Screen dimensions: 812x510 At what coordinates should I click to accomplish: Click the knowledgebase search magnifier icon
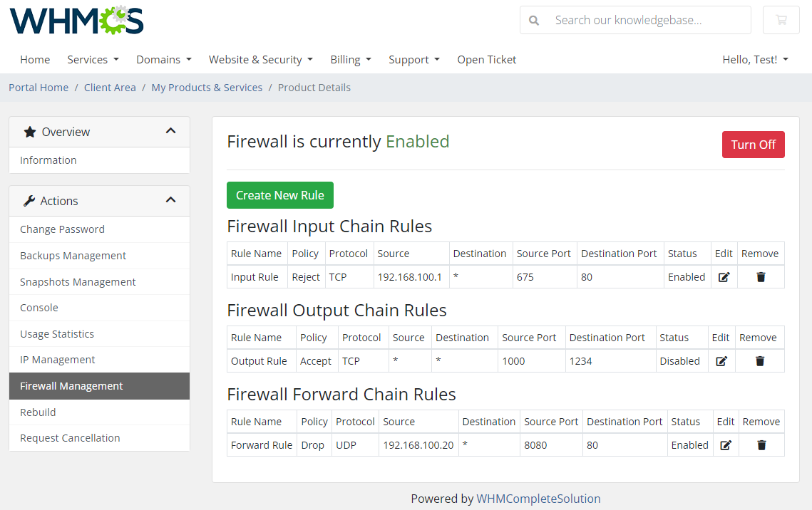pos(534,20)
